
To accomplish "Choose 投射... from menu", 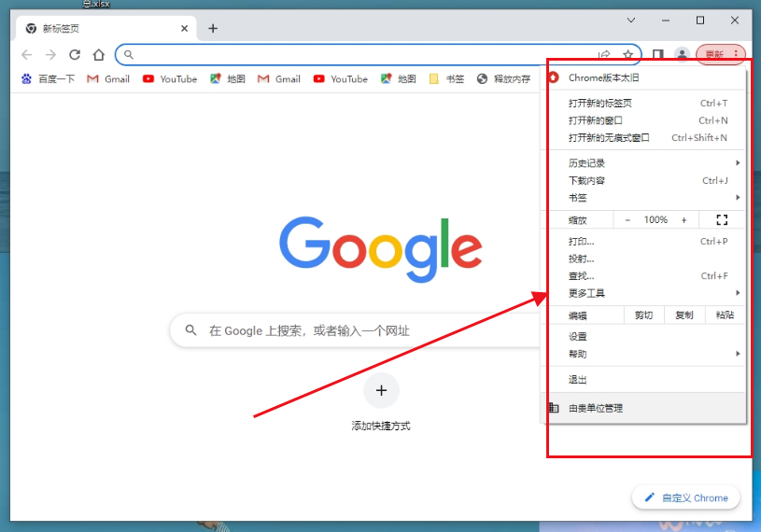I will [642, 259].
